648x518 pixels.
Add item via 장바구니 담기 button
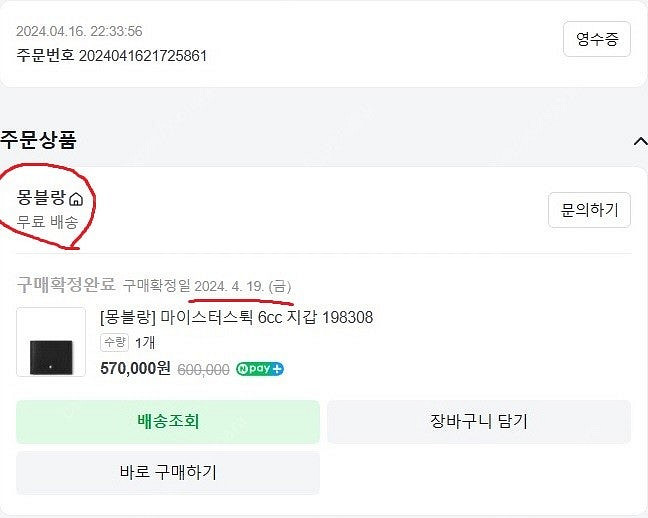pyautogui.click(x=478, y=421)
